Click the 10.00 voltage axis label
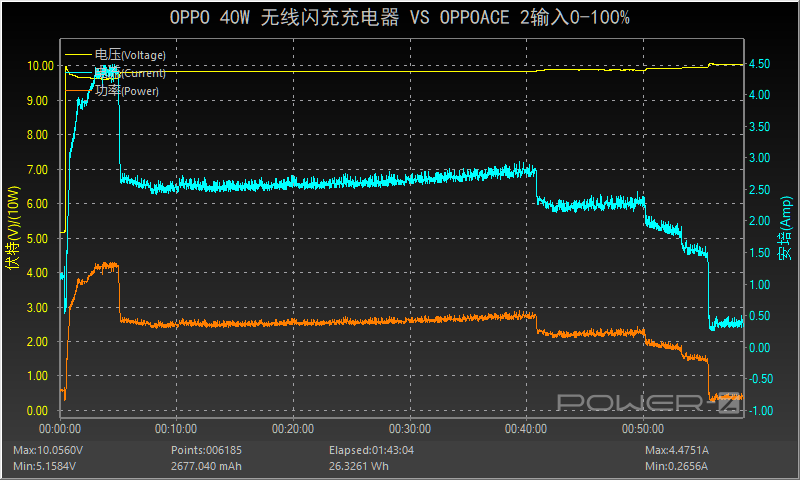 pyautogui.click(x=40, y=66)
